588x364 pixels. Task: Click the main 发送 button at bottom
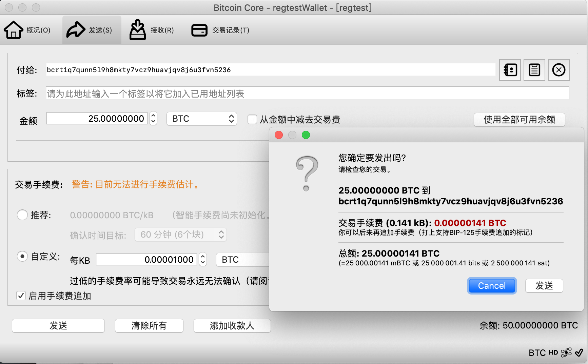pyautogui.click(x=58, y=326)
